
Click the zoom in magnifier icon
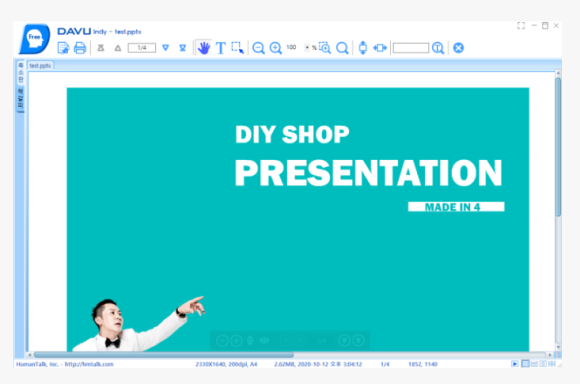point(276,48)
